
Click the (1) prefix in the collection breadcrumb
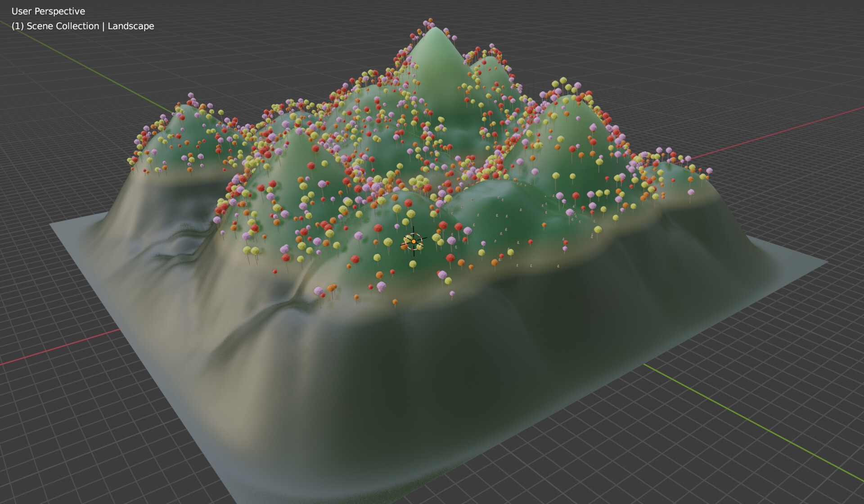pos(18,26)
